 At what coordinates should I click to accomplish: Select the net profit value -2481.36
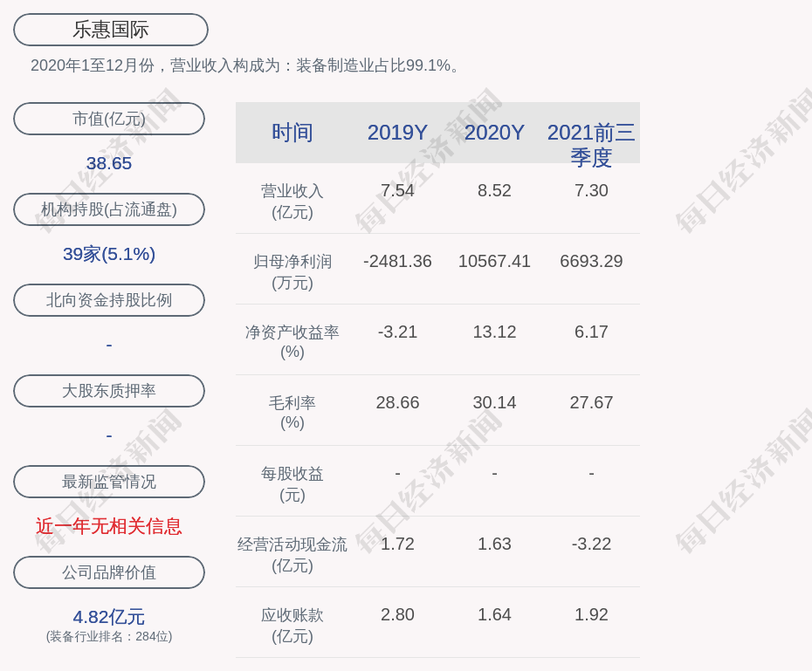pyautogui.click(x=398, y=261)
